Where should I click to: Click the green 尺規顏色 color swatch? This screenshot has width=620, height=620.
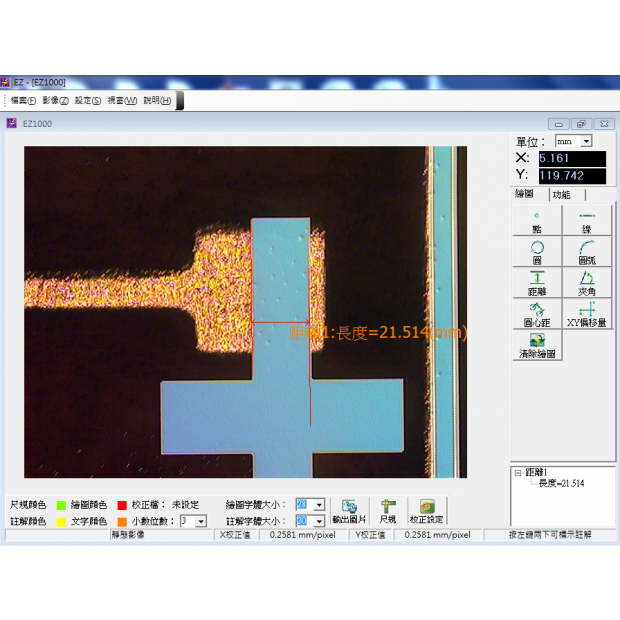(61, 505)
